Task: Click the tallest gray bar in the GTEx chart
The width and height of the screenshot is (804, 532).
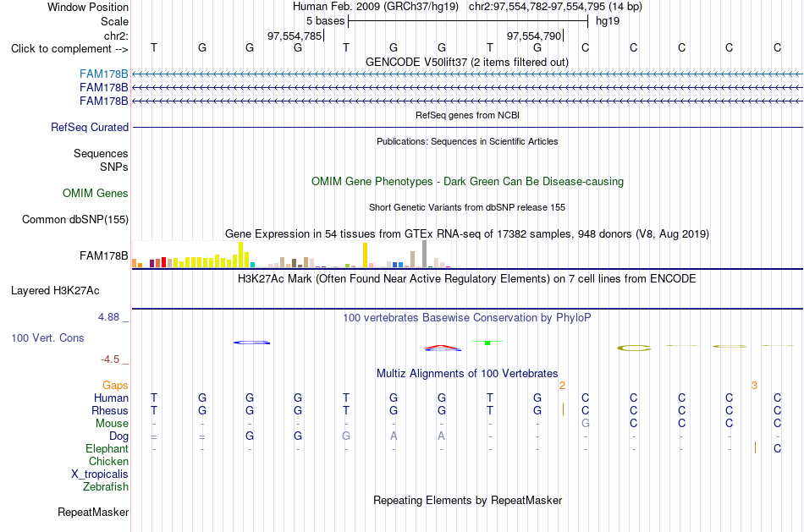Action: [x=425, y=254]
